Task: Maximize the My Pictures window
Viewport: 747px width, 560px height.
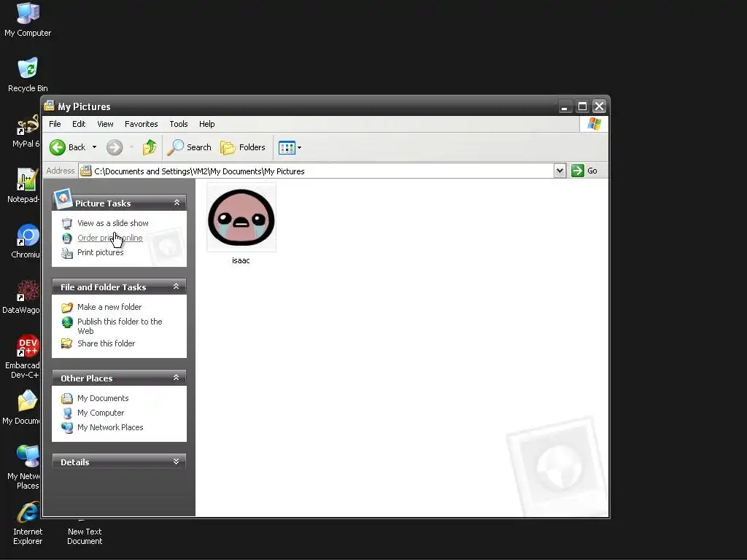Action: pyautogui.click(x=582, y=106)
